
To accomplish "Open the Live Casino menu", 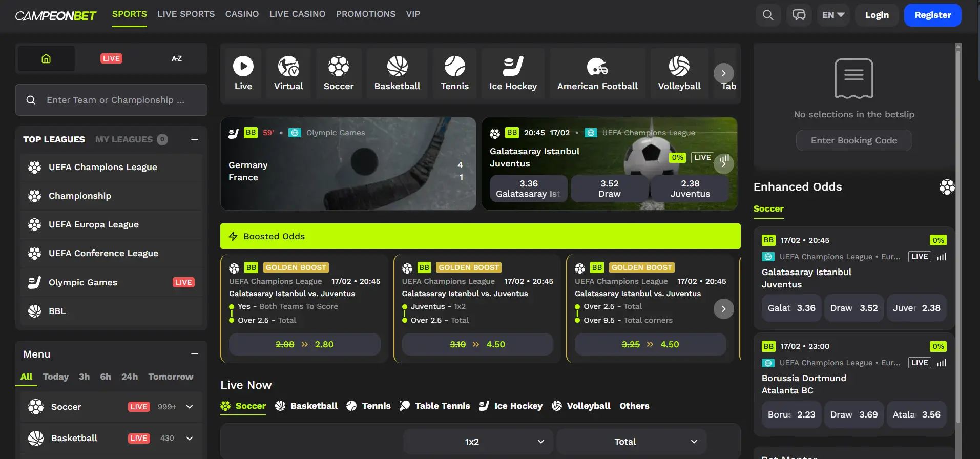I will [297, 14].
